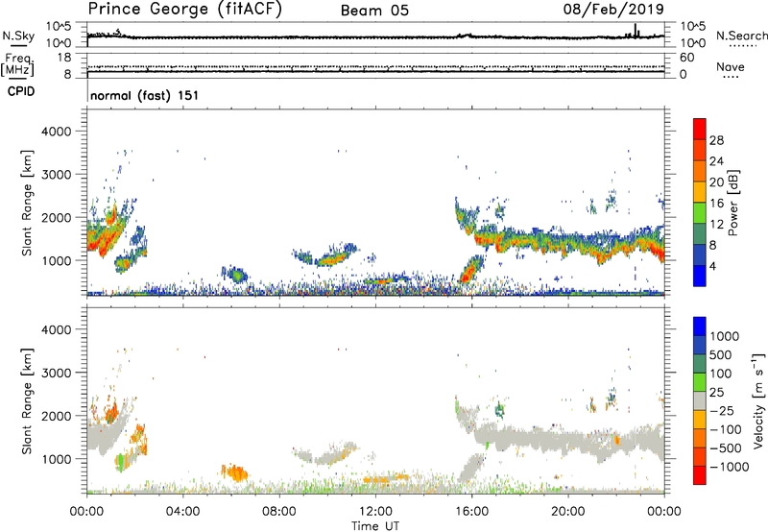Click the 'normal (fast) 151' text
This screenshot has width=768, height=532.
(x=145, y=95)
